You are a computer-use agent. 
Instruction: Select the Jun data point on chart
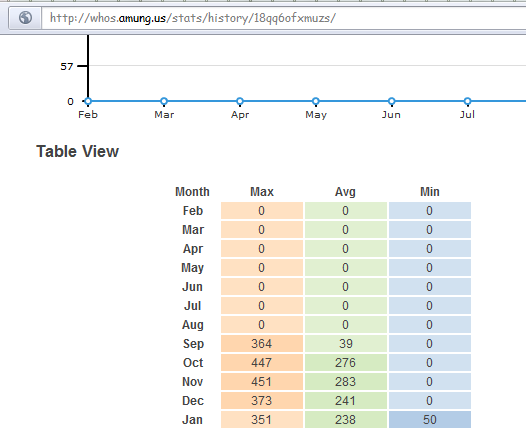point(391,101)
